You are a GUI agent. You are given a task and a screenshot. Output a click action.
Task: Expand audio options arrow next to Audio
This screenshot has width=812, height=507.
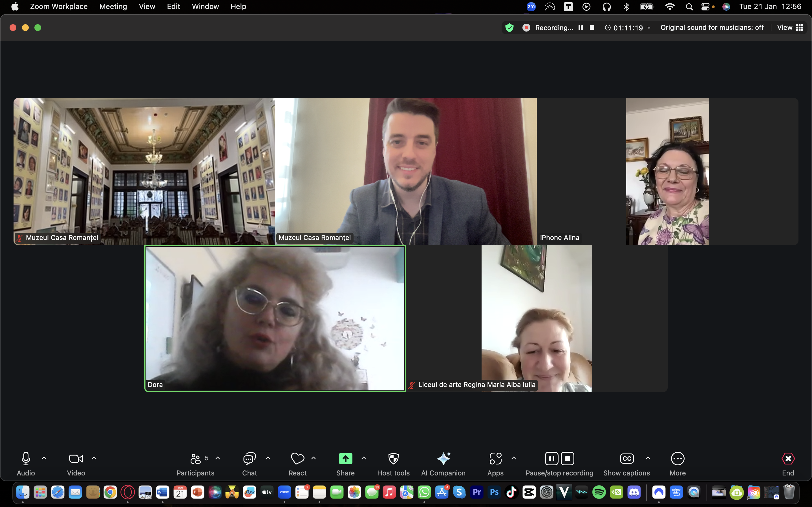pos(44,458)
